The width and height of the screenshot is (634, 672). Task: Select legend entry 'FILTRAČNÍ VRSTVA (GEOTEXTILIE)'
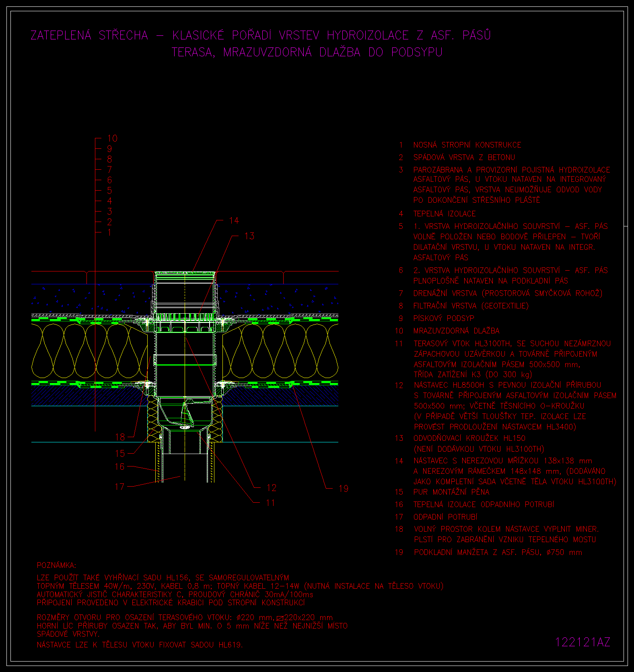tap(471, 306)
